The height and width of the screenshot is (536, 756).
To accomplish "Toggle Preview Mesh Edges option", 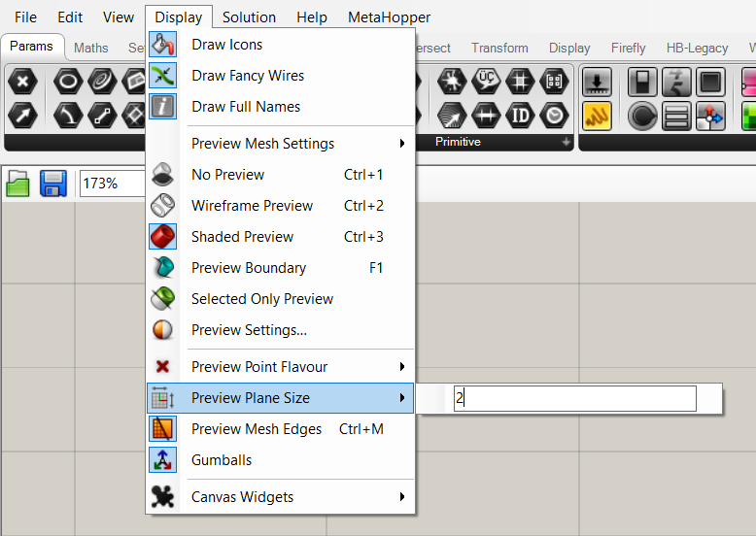I will 257,429.
